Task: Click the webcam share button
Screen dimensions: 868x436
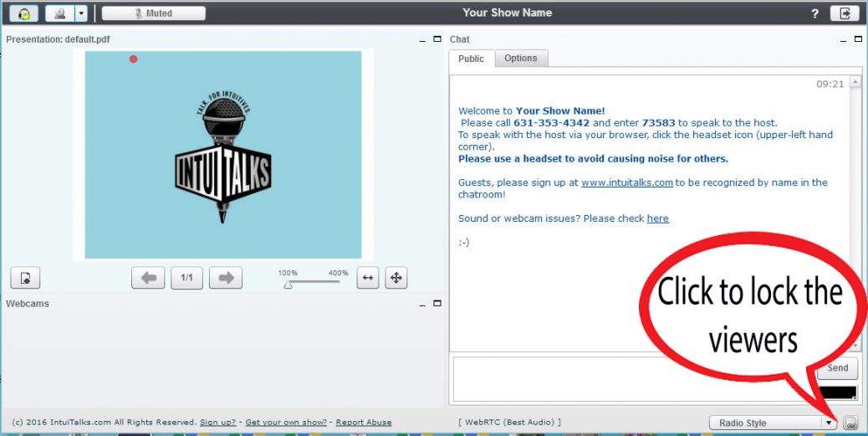Action: [x=59, y=13]
